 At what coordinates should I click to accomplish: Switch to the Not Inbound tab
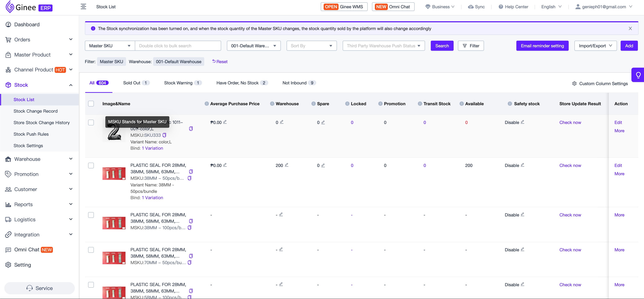coord(299,83)
